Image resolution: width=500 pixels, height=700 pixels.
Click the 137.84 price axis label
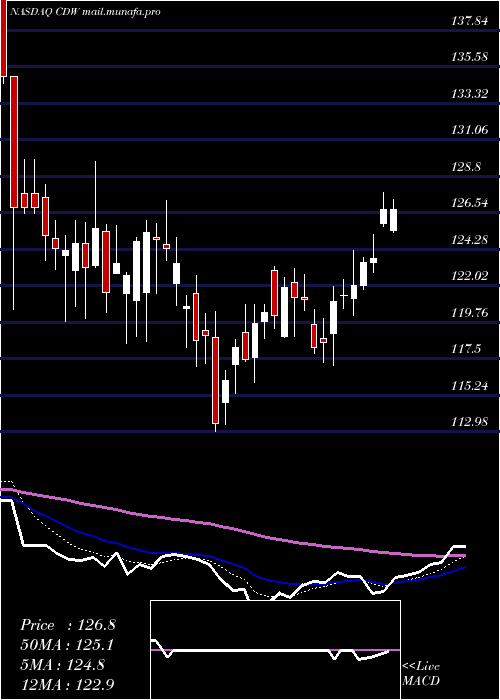pos(469,21)
